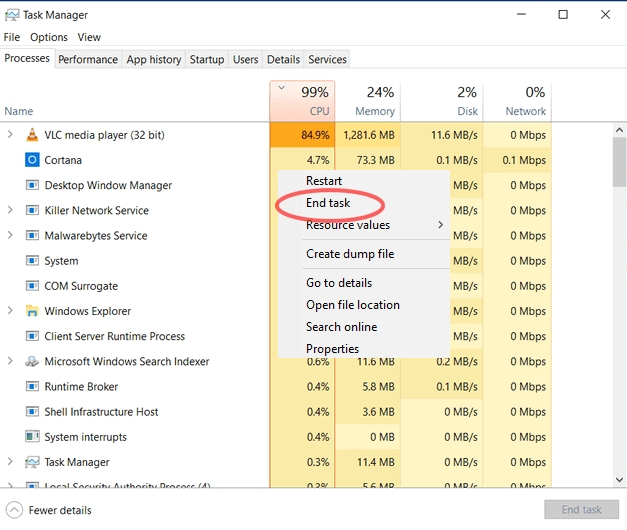Viewport: 627px width, 530px height.
Task: Switch to the Services tab
Action: pos(327,59)
